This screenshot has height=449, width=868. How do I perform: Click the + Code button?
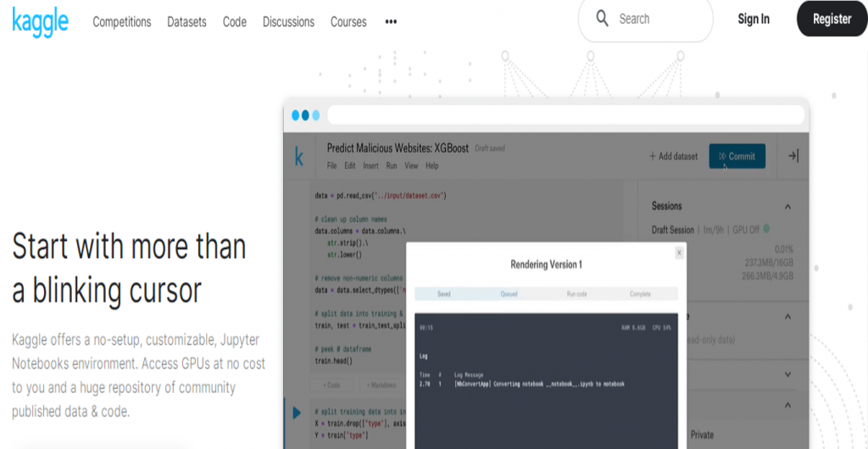pos(332,385)
